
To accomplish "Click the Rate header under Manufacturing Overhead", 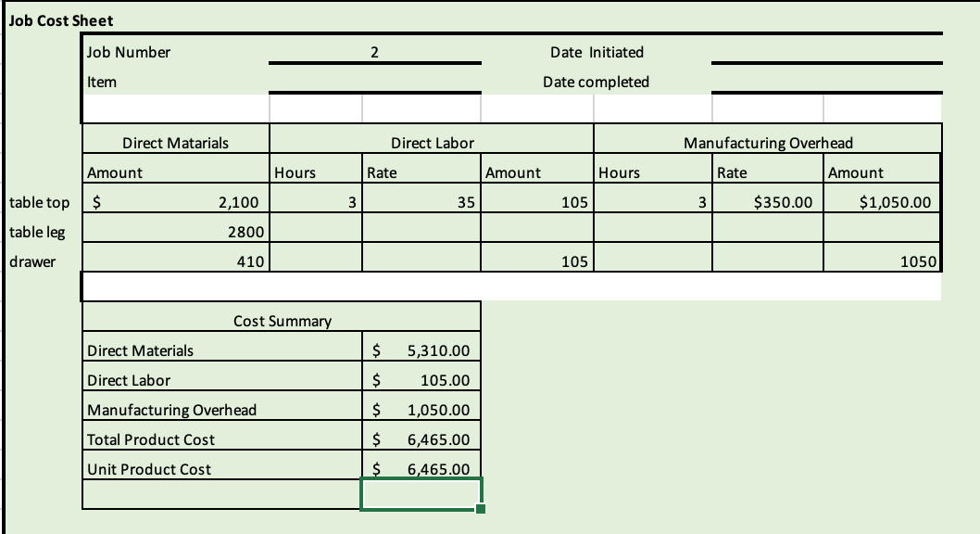I will click(768, 168).
